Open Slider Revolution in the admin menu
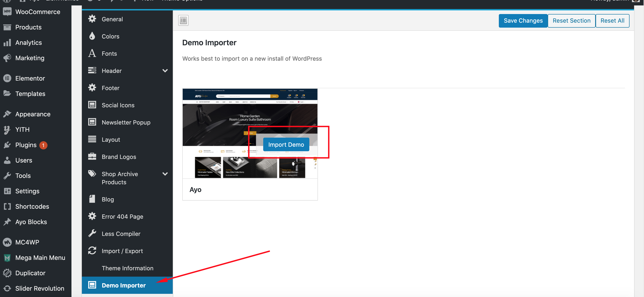Screen dimensions: 644x297 pyautogui.click(x=40, y=288)
